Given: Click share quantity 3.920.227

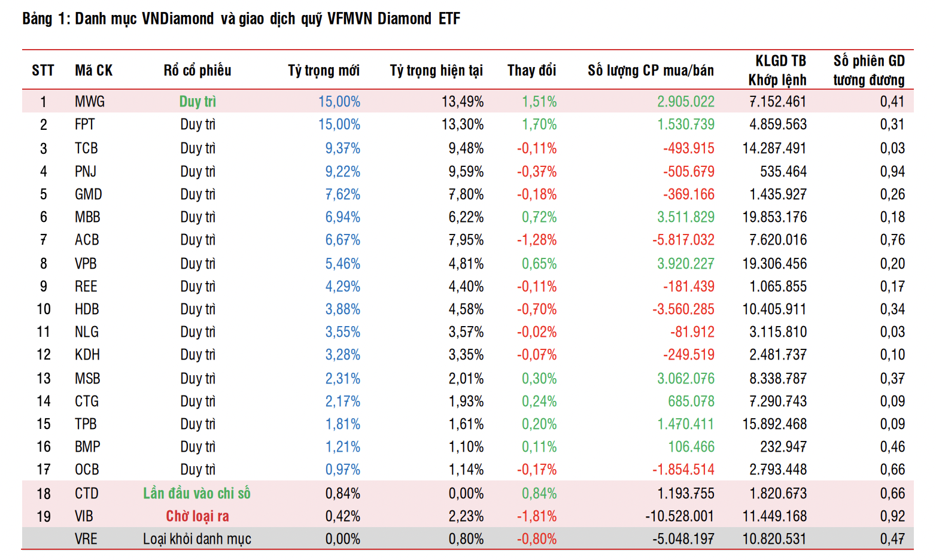Looking at the screenshot, I should 686,264.
